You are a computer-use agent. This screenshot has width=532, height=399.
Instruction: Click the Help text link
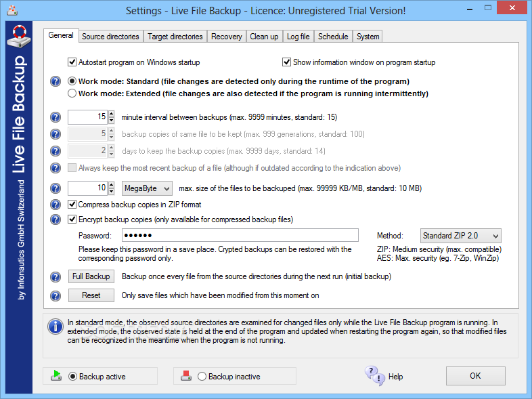(395, 376)
